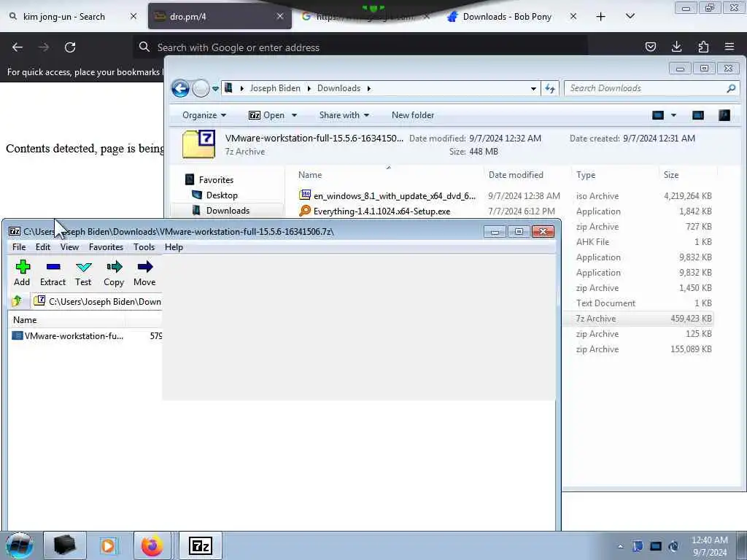Click the taskbar clock showing 12:40 AM
747x560 pixels.
tap(710, 545)
